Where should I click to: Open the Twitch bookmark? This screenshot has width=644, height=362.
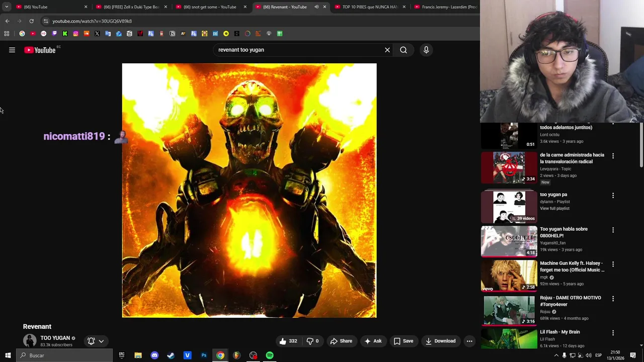54,34
